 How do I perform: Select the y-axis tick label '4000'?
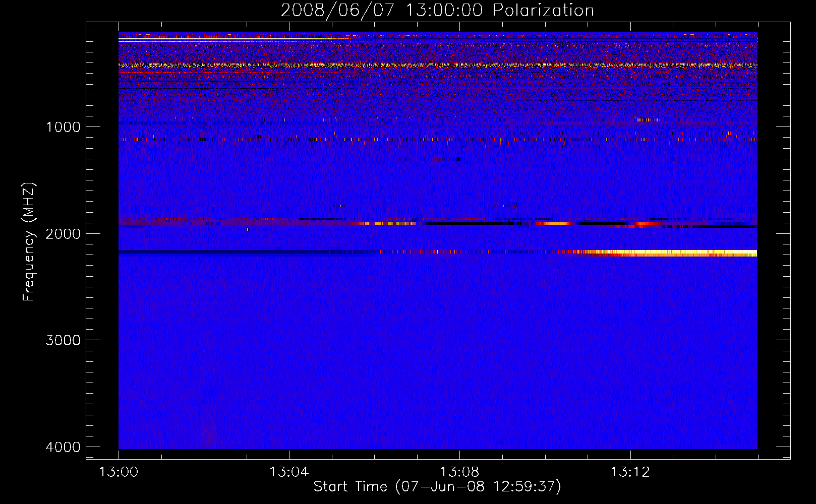click(x=63, y=447)
